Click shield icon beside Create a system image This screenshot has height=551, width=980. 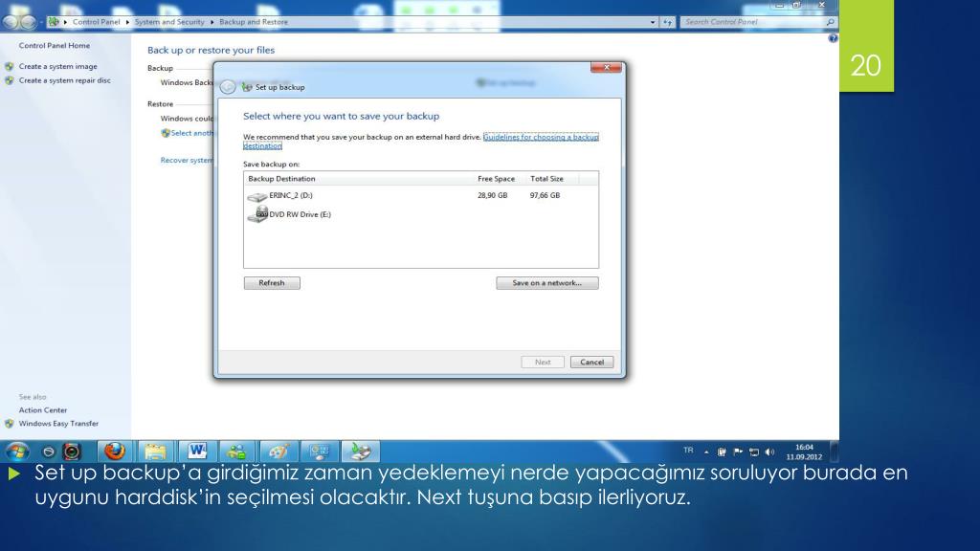[10, 66]
